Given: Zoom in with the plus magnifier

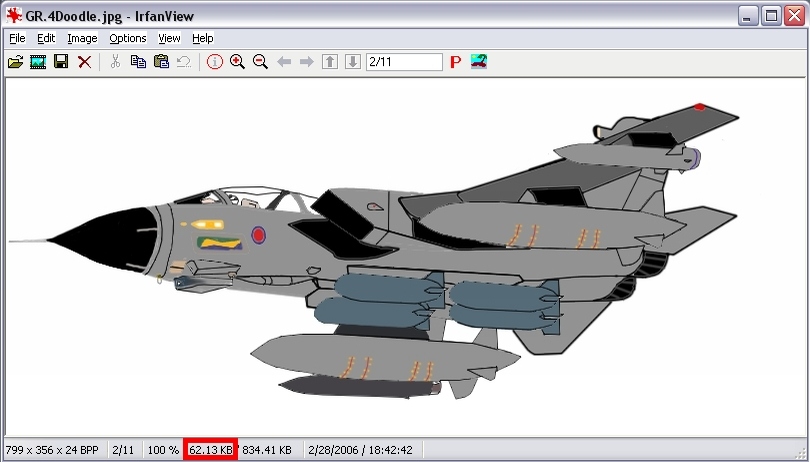Looking at the screenshot, I should [237, 62].
